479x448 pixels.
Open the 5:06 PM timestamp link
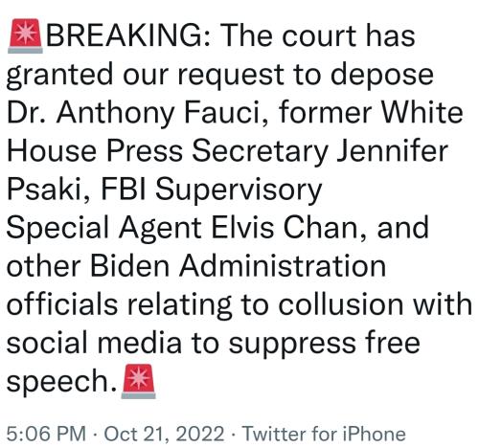(x=46, y=434)
